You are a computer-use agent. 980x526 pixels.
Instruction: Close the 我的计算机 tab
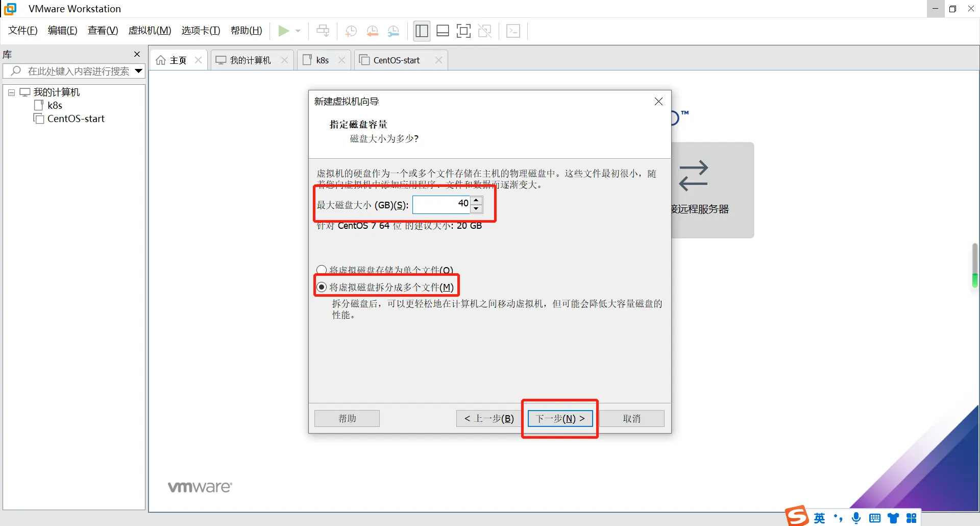click(284, 60)
